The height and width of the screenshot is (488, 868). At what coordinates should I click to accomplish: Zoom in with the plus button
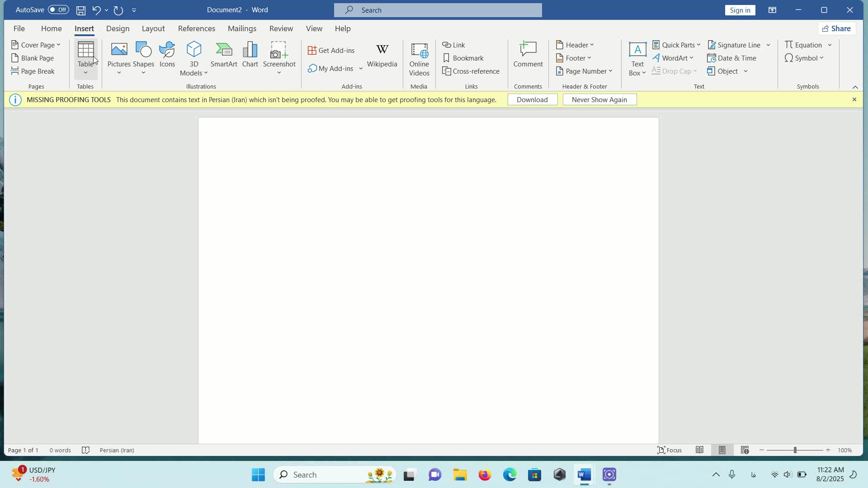point(828,450)
